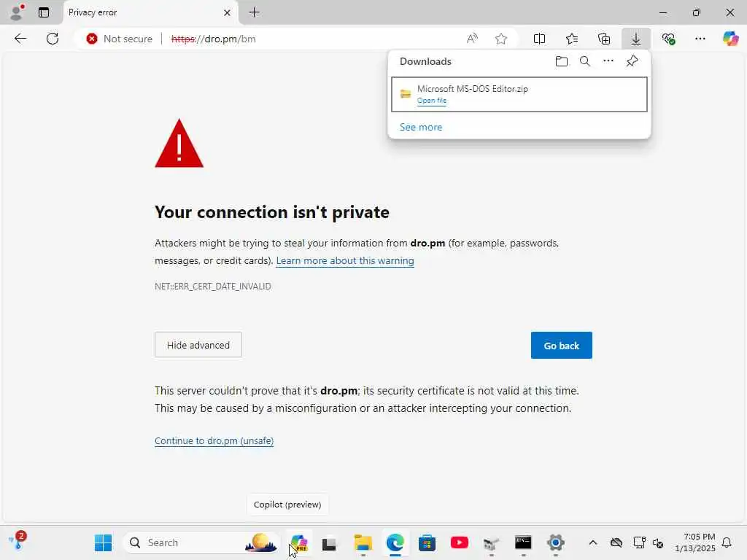Search downloads with magnifier icon

pos(584,61)
